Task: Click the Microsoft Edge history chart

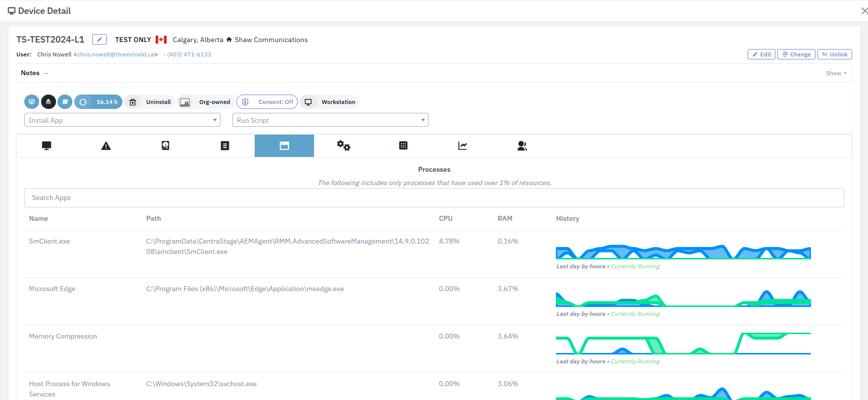Action: point(683,299)
